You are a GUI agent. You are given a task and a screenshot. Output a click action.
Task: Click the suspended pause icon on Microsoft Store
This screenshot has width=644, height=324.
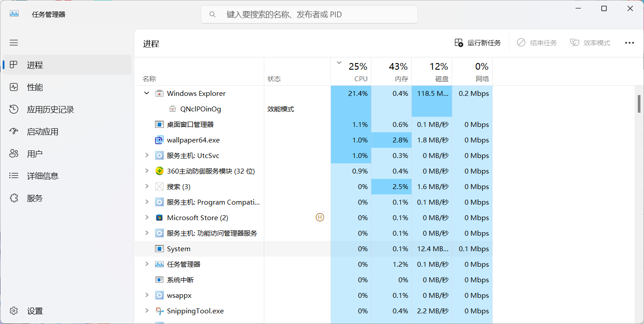click(x=320, y=217)
